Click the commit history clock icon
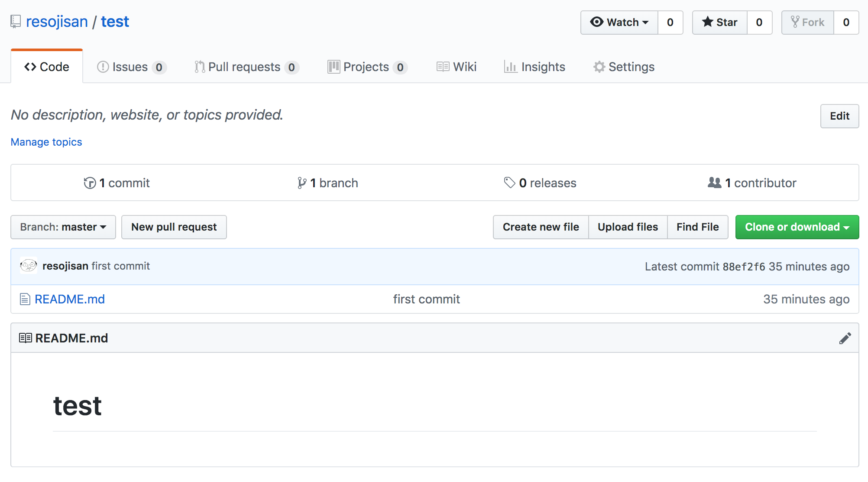The height and width of the screenshot is (482, 868). point(90,183)
